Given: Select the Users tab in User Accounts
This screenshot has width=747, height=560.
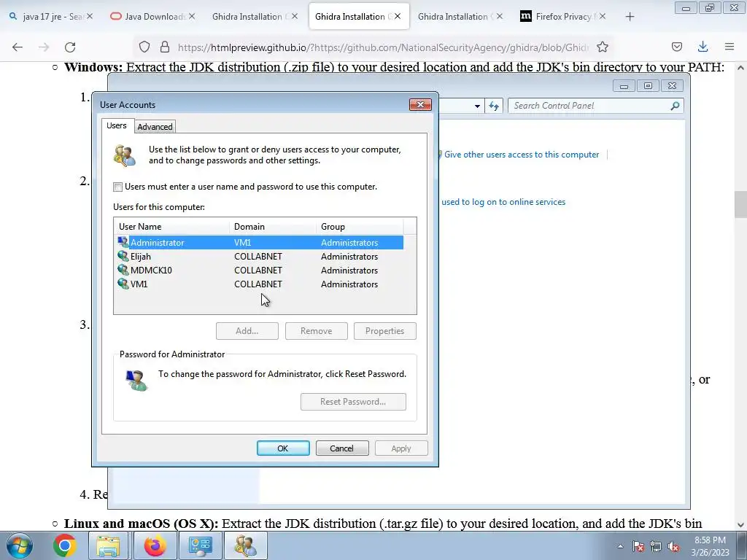Looking at the screenshot, I should pyautogui.click(x=117, y=125).
